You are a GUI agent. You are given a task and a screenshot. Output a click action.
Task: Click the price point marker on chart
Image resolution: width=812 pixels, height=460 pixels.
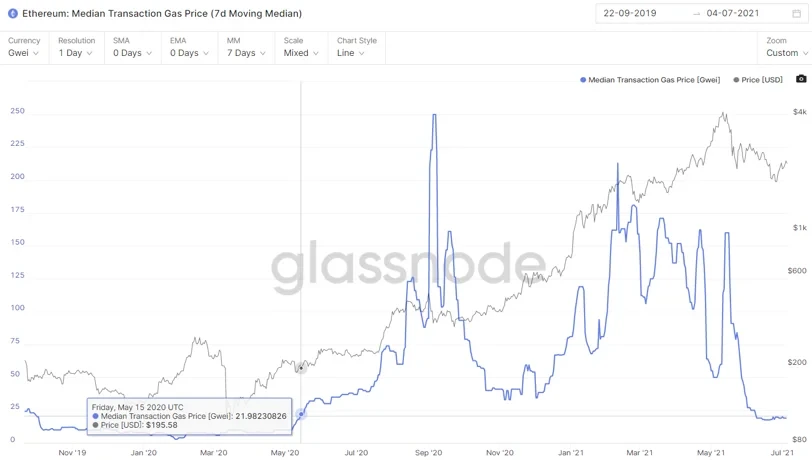pyautogui.click(x=301, y=368)
